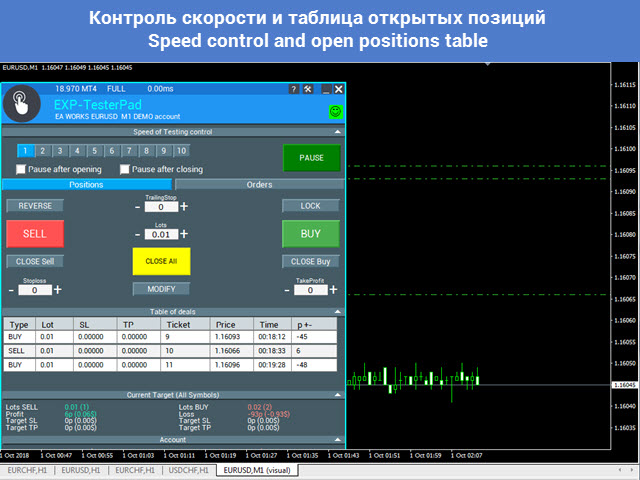Image resolution: width=640 pixels, height=480 pixels.
Task: Collapse Current Target section
Action: point(338,395)
